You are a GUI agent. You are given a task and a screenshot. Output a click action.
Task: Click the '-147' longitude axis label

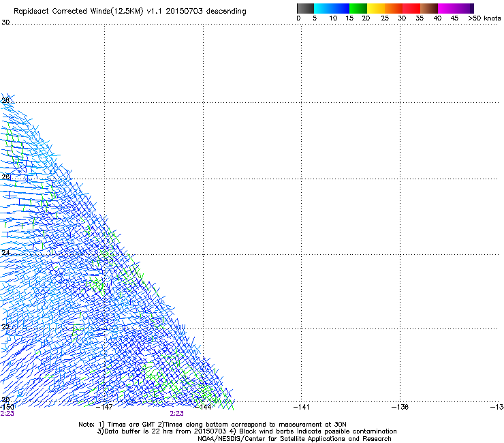click(104, 407)
